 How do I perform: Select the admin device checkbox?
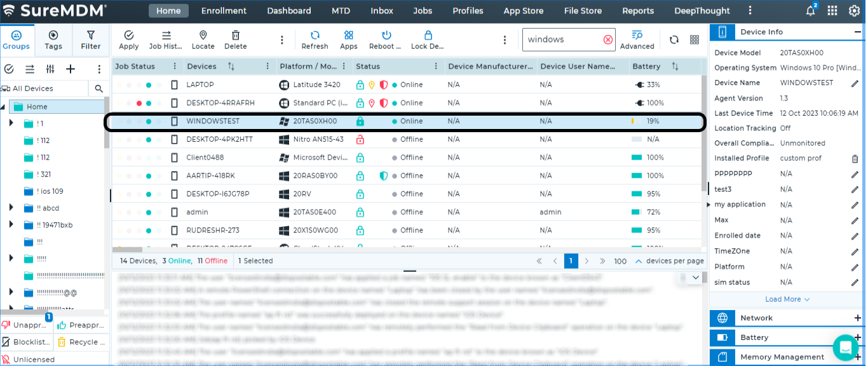tap(175, 212)
